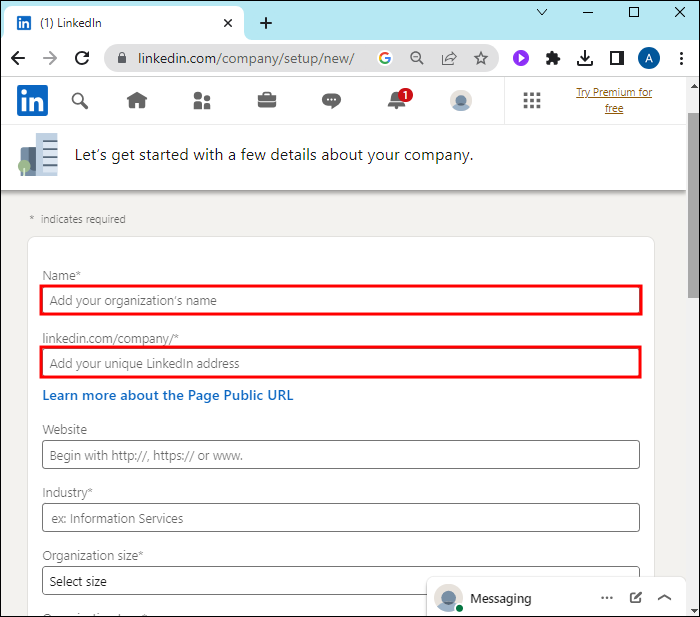This screenshot has height=617, width=700.
Task: Open a new tab with the plus button
Action: (x=266, y=23)
